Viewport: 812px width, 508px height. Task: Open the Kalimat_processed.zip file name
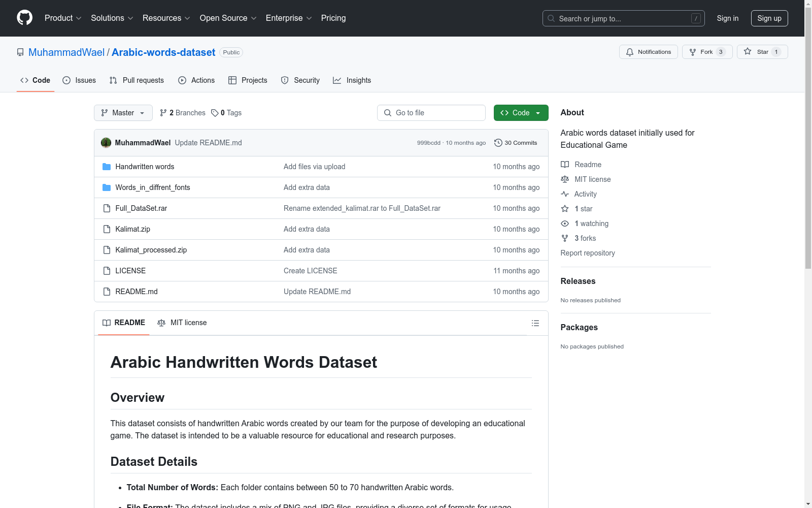(x=151, y=250)
